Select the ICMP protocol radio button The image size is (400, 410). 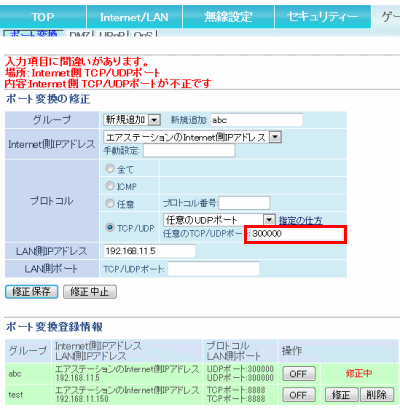point(110,186)
